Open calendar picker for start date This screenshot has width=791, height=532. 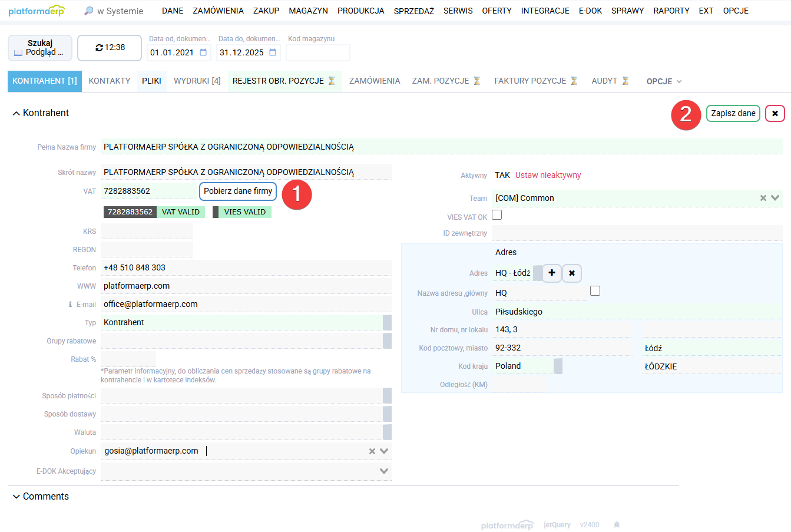(203, 52)
